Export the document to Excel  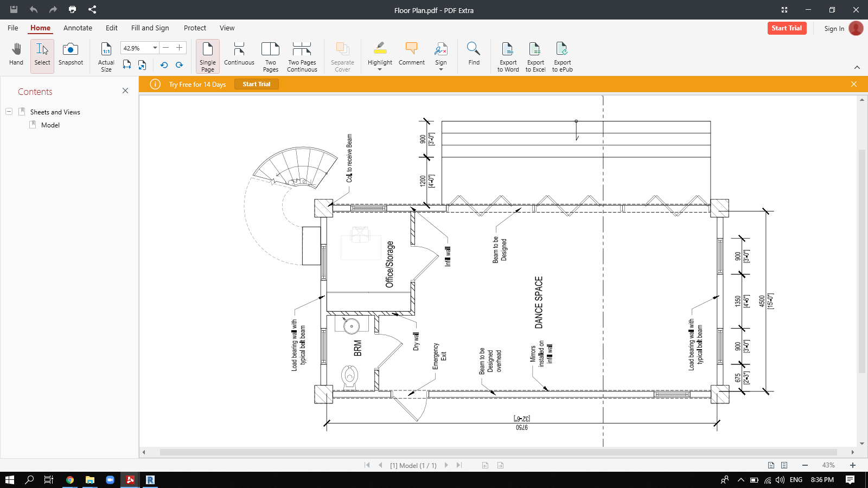click(535, 56)
